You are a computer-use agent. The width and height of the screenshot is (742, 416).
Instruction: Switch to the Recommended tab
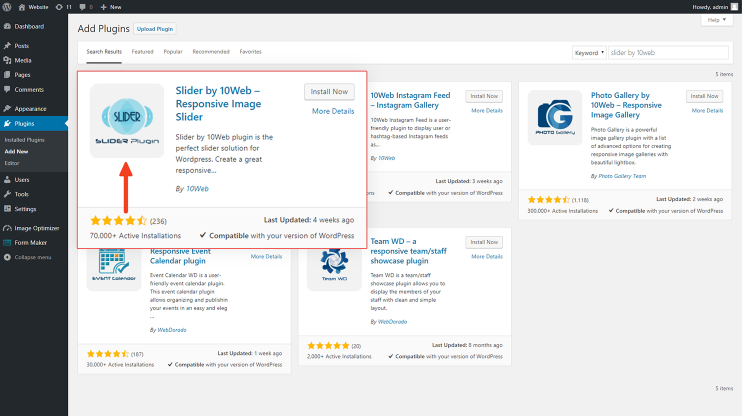211,52
